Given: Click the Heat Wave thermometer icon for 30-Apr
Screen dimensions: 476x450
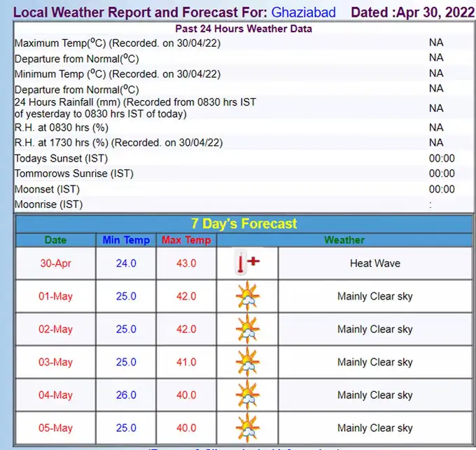Looking at the screenshot, I should click(x=247, y=263).
